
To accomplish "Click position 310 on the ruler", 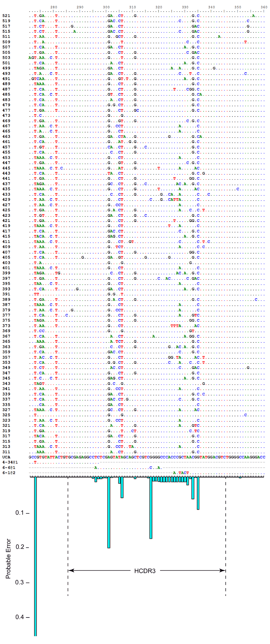I will point(133,7).
